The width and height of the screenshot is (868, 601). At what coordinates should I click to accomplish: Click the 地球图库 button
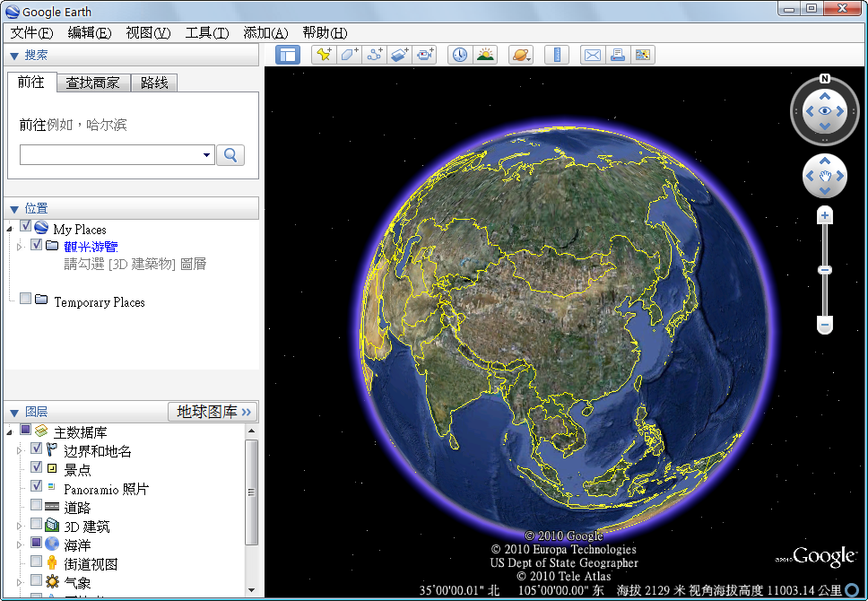(213, 412)
